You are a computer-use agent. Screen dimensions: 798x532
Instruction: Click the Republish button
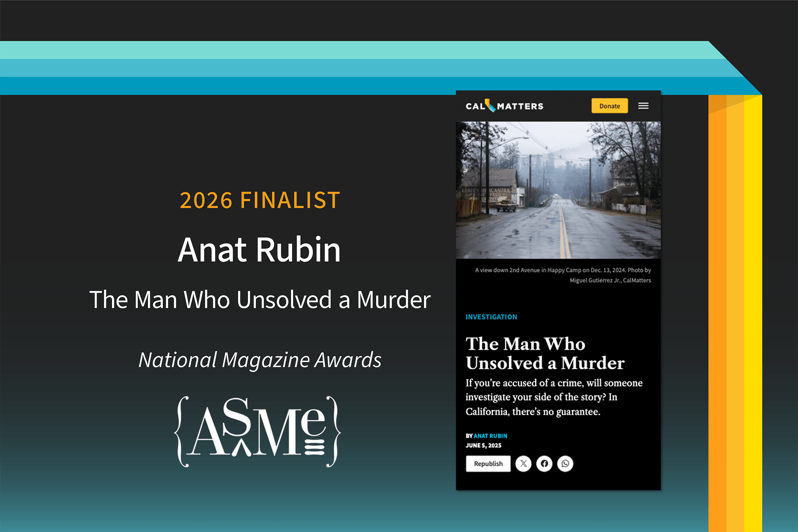(x=488, y=464)
